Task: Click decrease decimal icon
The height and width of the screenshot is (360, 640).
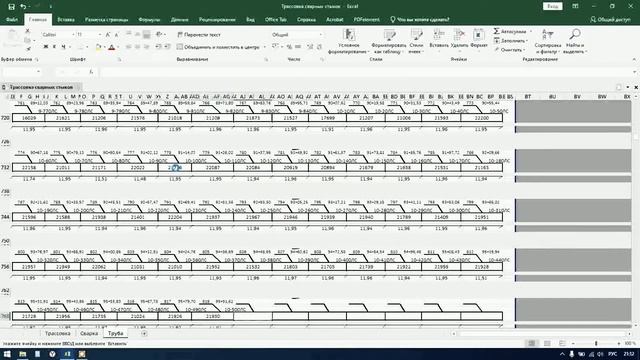Action: 320,47
